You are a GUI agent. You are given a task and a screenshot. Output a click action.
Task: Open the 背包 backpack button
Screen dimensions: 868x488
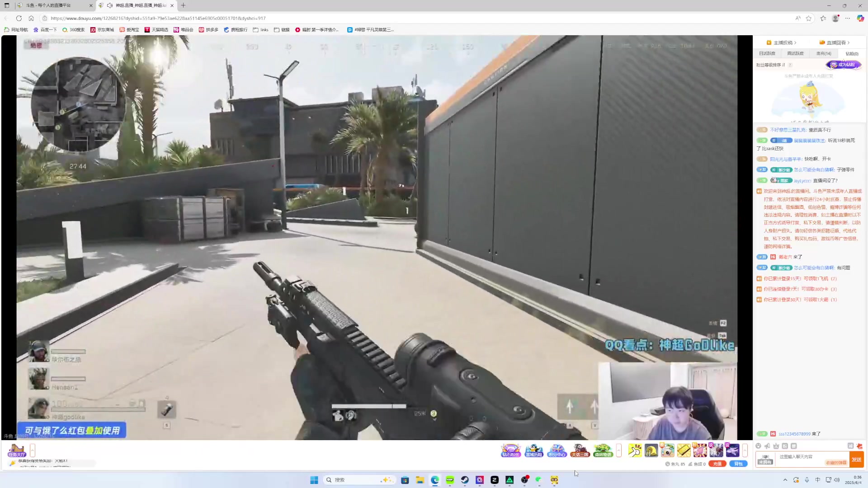coord(738,464)
